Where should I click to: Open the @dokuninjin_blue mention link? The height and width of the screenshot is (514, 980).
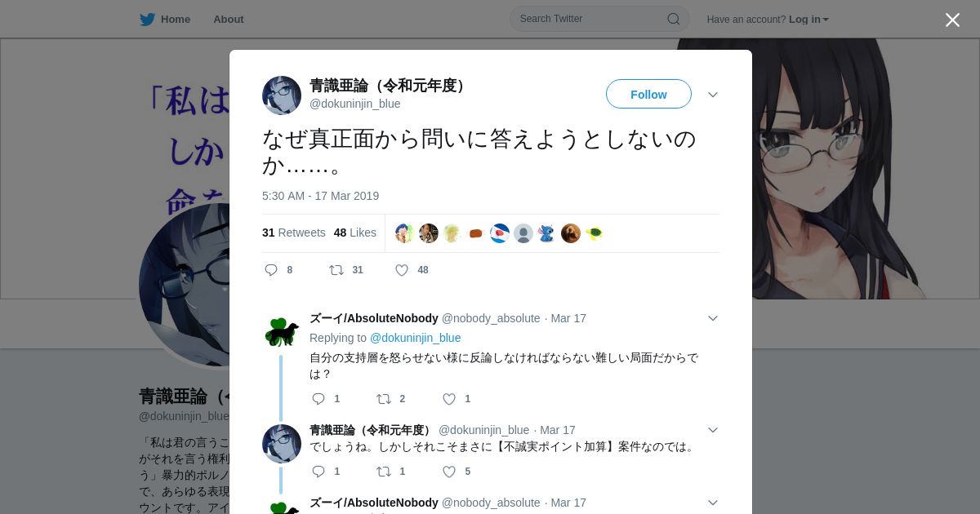(x=415, y=338)
